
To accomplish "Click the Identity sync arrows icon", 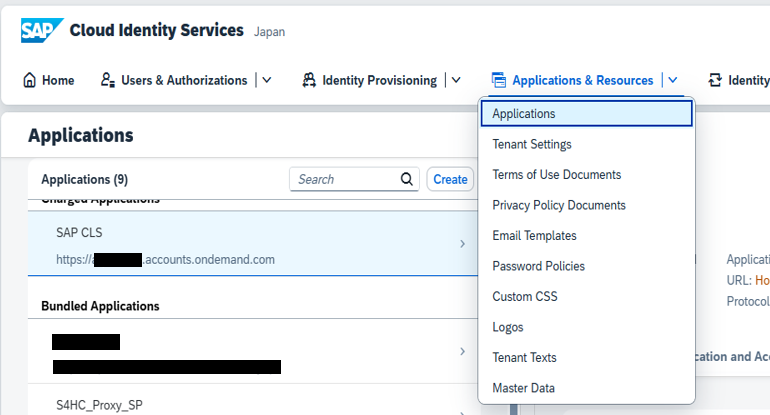I will coord(714,80).
